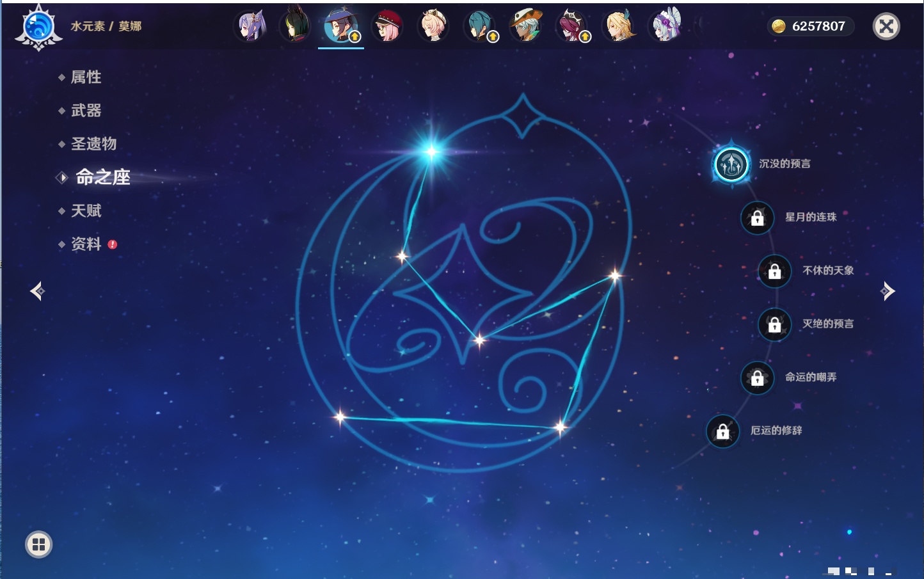Open the 资料 profile menu

pos(86,244)
